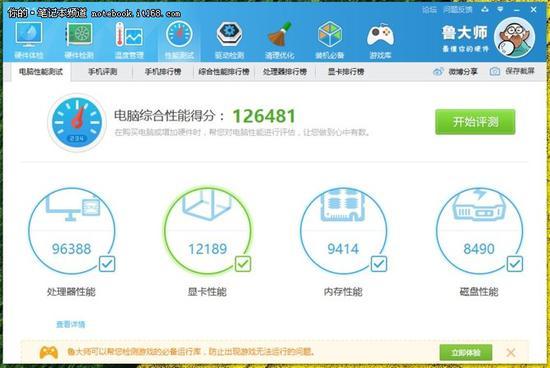The height and width of the screenshot is (368, 550).
Task: Open the 游戏库 gamepad icon
Action: pos(380,40)
